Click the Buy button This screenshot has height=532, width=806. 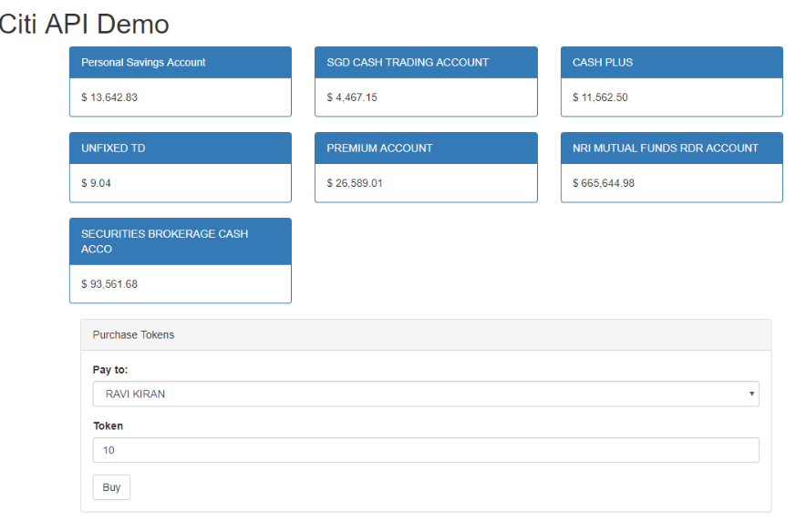click(x=110, y=486)
